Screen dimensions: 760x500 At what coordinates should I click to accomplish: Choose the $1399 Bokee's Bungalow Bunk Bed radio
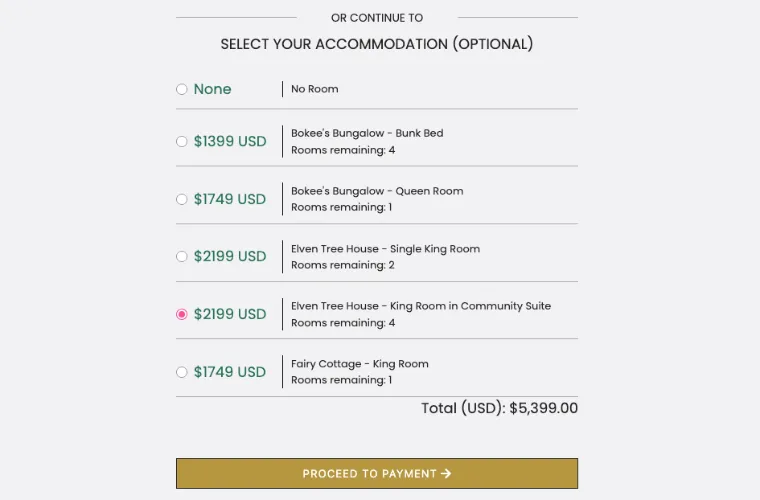[x=182, y=141]
